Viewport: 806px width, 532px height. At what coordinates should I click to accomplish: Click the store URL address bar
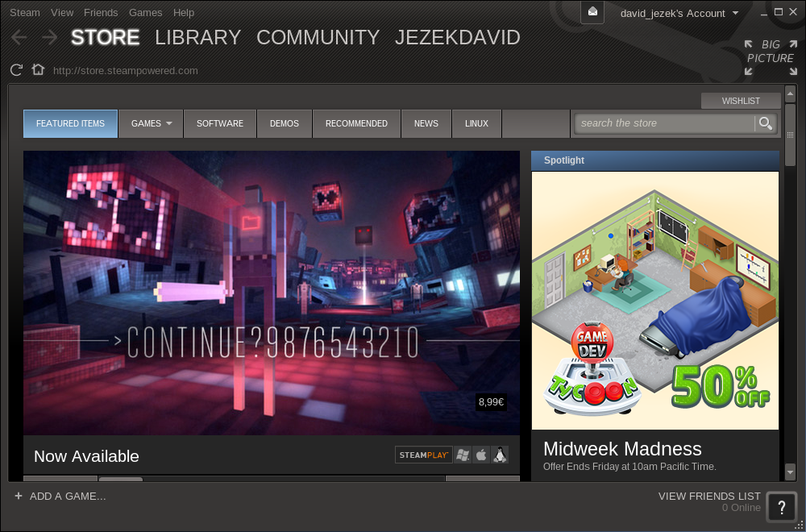point(126,70)
